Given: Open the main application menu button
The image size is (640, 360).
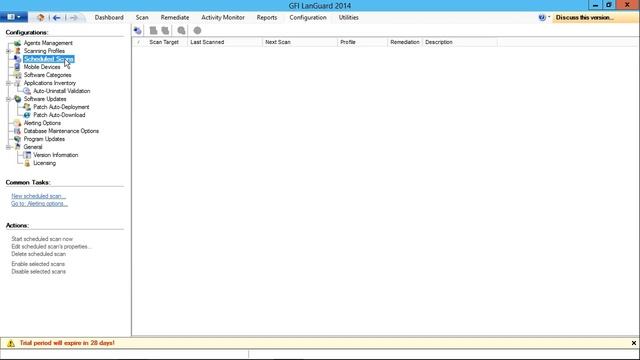Looking at the screenshot, I should point(14,17).
